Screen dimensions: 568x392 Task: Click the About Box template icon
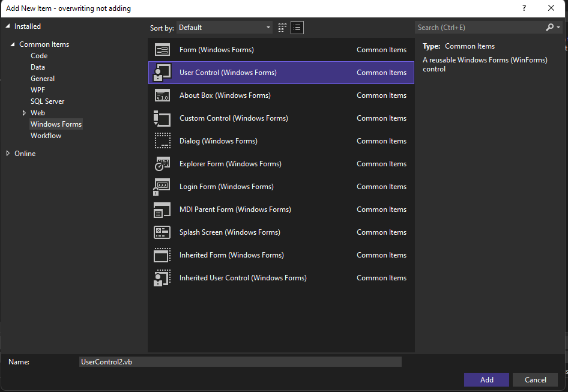pyautogui.click(x=162, y=95)
